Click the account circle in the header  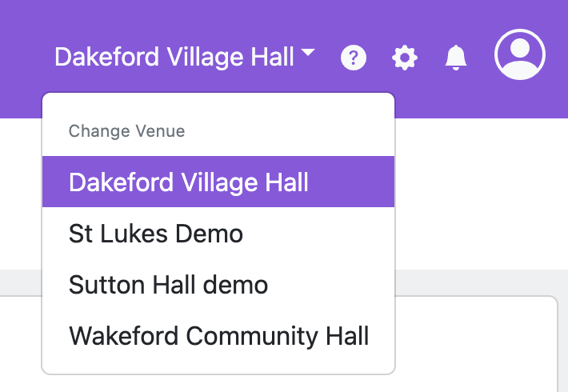click(x=520, y=54)
